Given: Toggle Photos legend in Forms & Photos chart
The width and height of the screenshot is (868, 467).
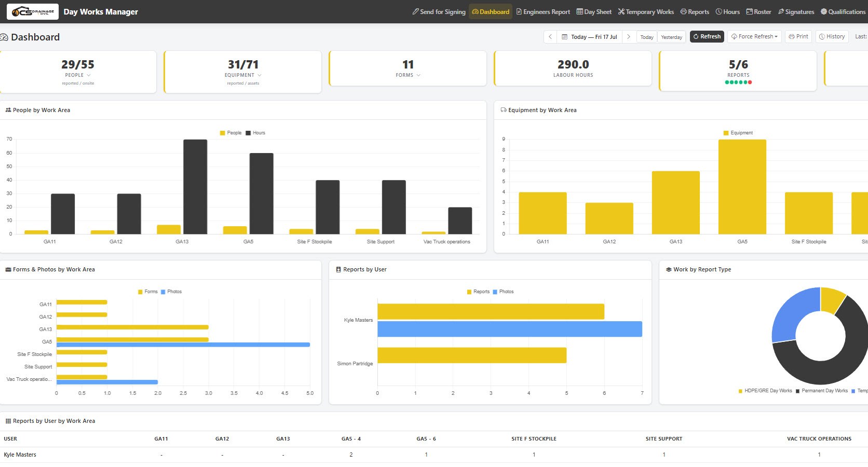Looking at the screenshot, I should point(171,292).
